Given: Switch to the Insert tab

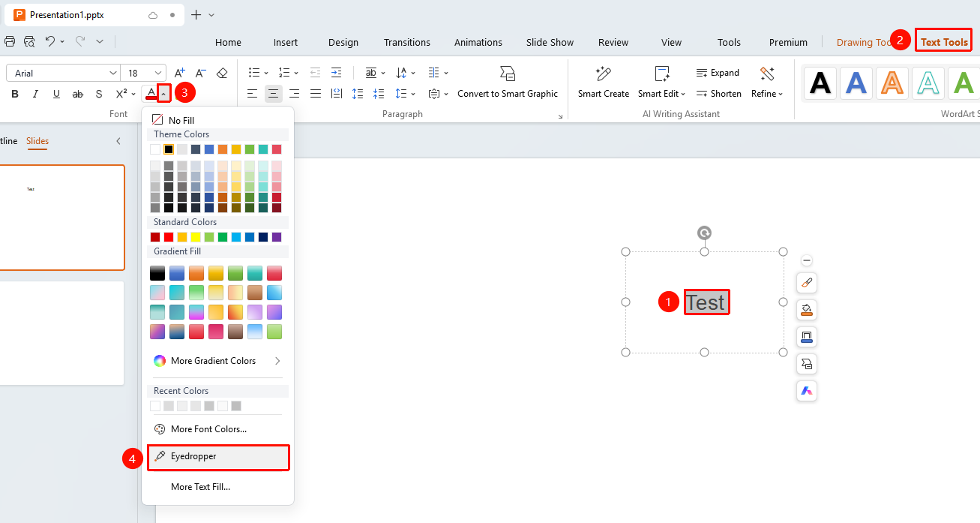Looking at the screenshot, I should (x=286, y=42).
